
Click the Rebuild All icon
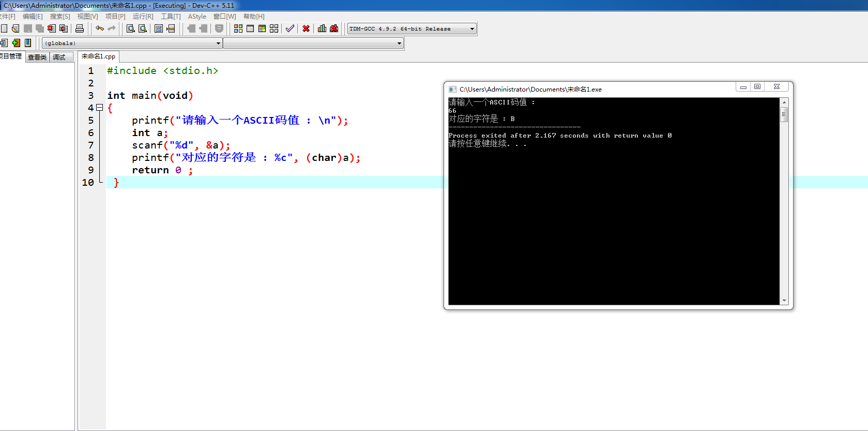coord(274,28)
